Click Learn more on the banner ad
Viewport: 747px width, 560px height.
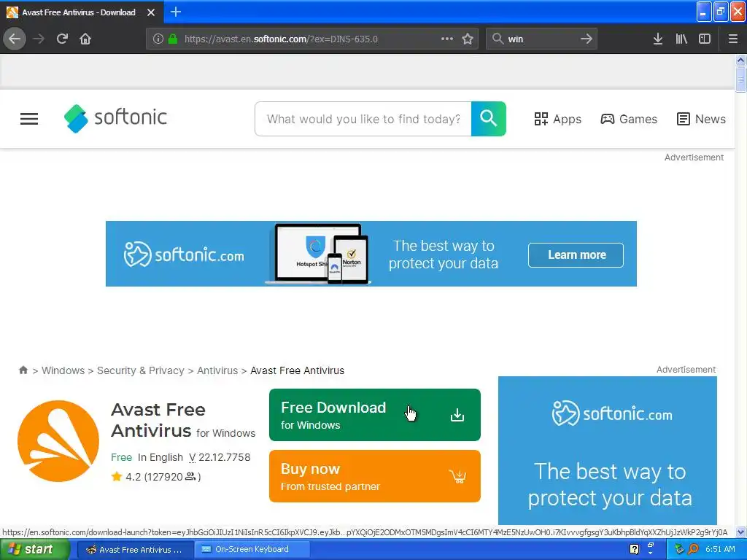(576, 254)
